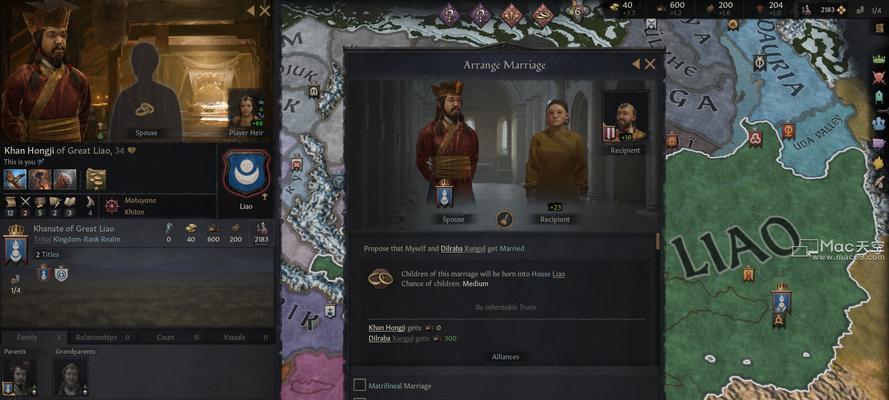Click the marriage rings alert icon in top bar
Viewport: 889px width, 400px height.
[543, 14]
